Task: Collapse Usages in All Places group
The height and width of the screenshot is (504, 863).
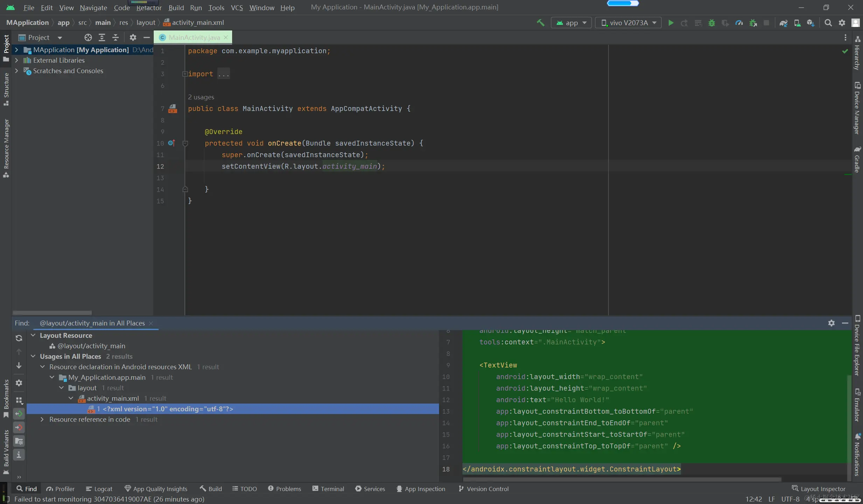Action: coord(33,356)
